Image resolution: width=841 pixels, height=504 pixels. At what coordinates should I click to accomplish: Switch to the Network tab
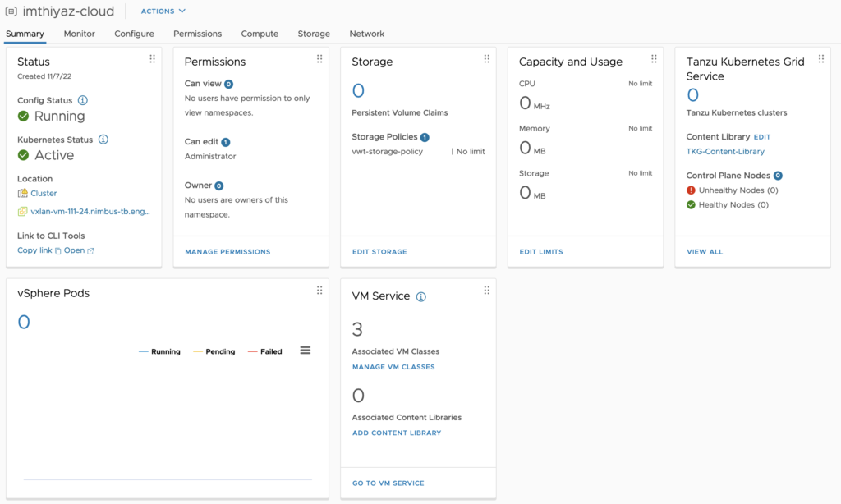click(366, 34)
